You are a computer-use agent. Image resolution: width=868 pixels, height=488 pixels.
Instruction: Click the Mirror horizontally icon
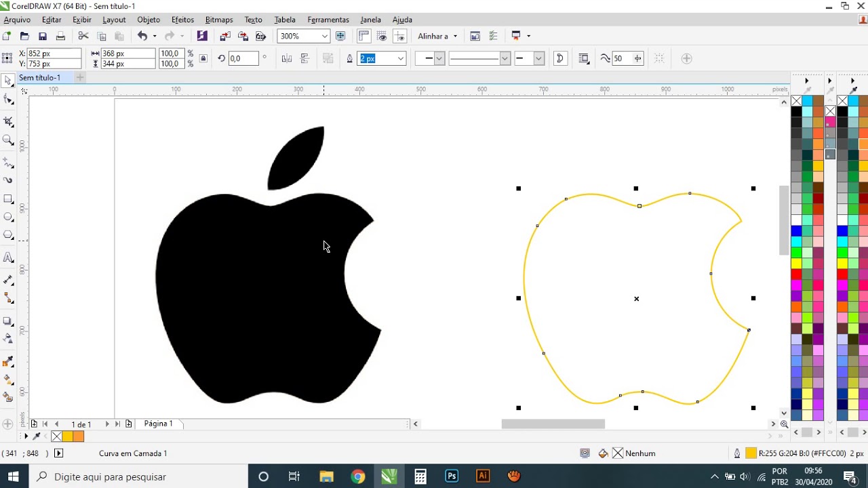(287, 58)
